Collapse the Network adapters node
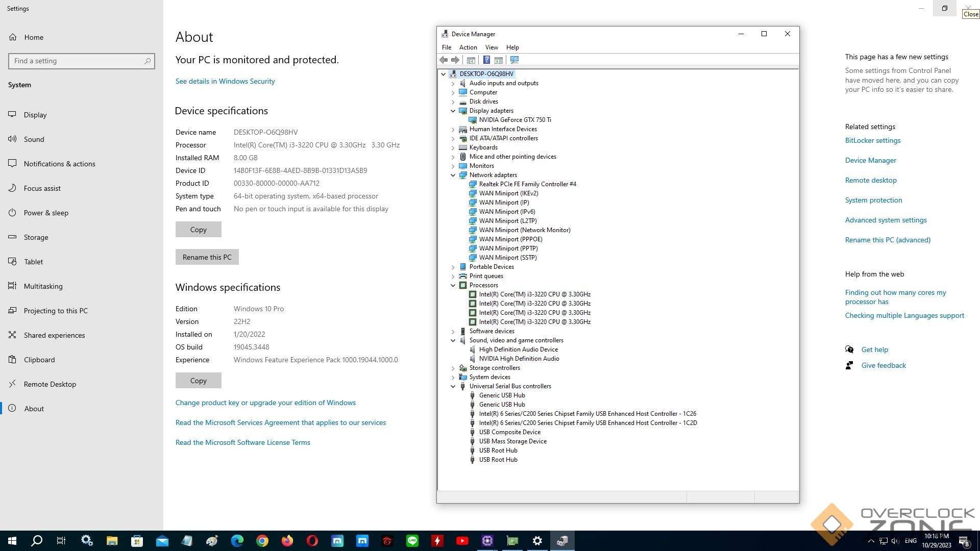 (453, 175)
